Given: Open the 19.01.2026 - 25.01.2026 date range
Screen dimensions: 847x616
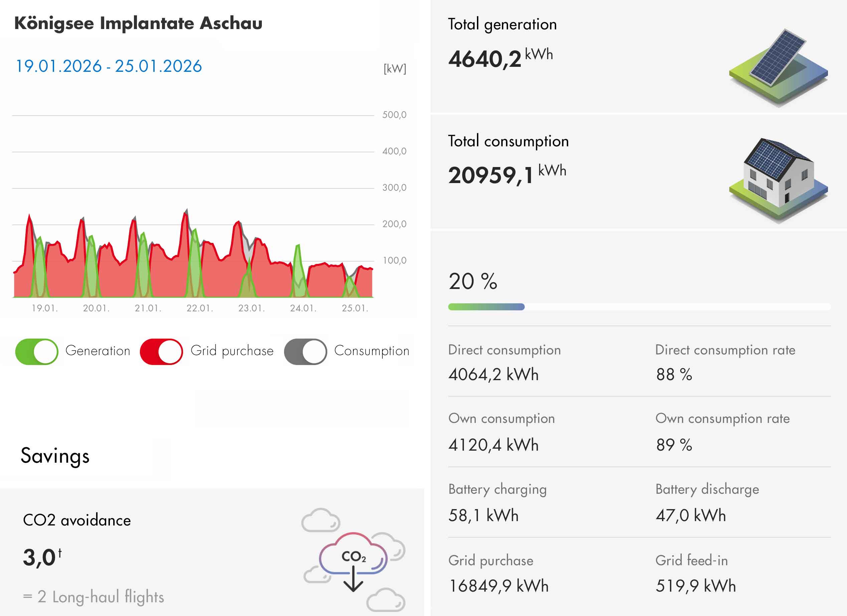Looking at the screenshot, I should coord(109,66).
